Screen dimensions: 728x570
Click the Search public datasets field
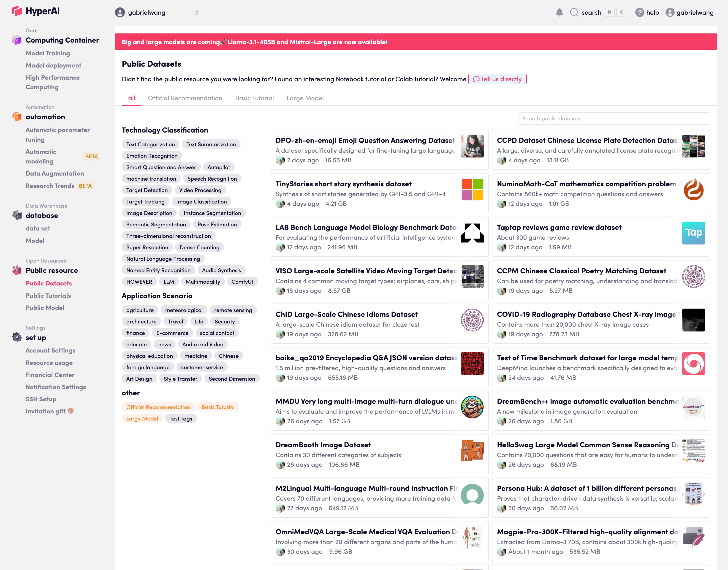pos(614,119)
